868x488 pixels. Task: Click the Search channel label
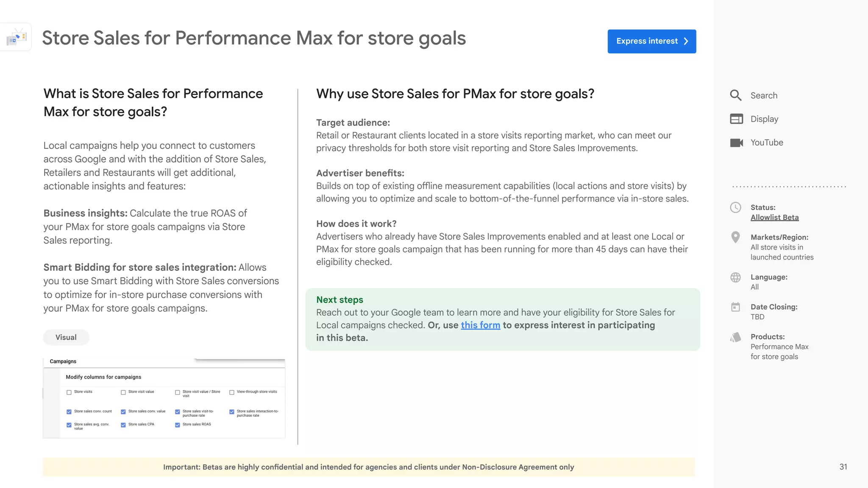point(764,95)
